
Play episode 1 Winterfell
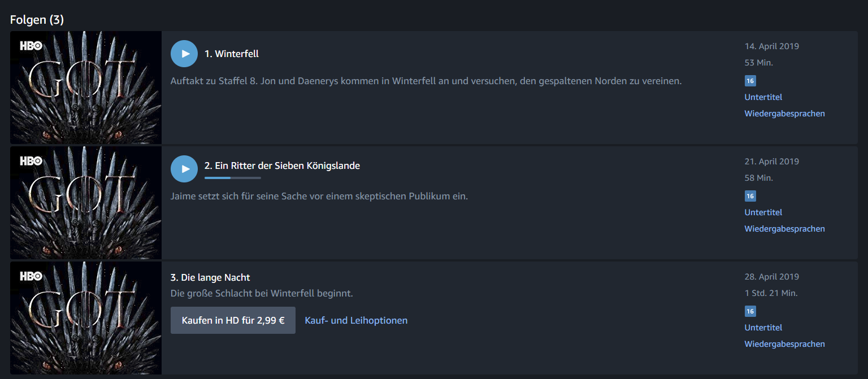coord(184,54)
